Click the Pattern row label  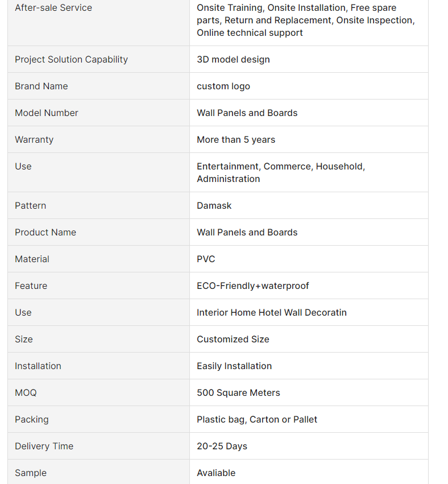point(30,205)
